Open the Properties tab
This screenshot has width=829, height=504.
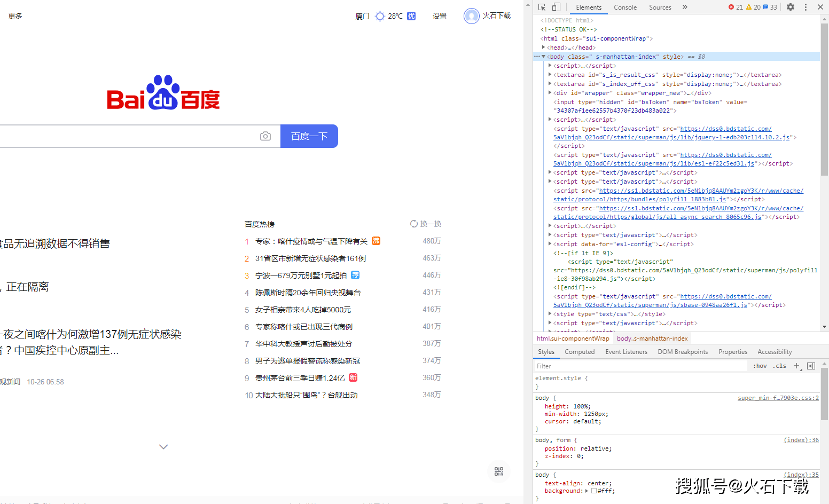[x=733, y=352]
